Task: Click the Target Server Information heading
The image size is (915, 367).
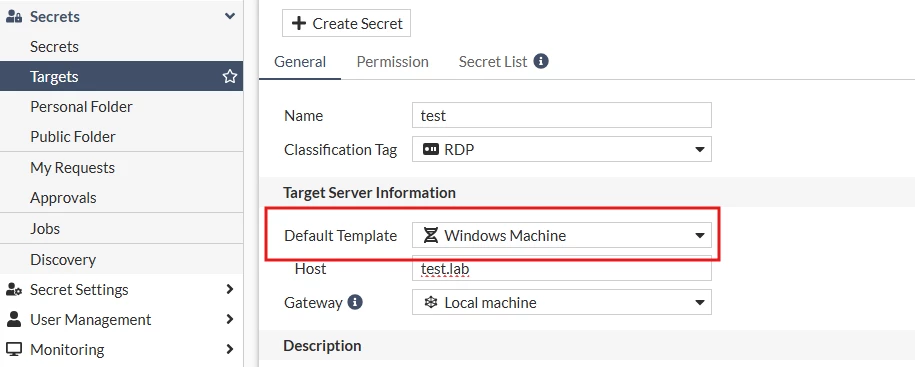Action: (x=369, y=193)
